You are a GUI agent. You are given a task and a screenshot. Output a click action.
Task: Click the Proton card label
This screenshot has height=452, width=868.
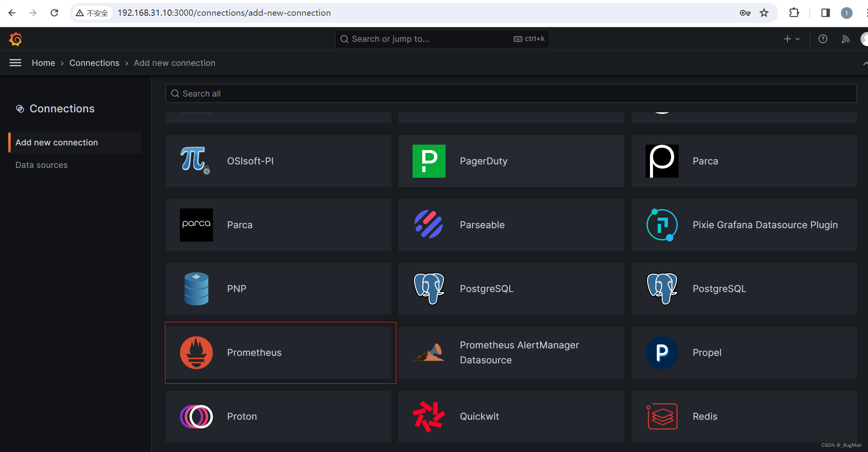point(242,417)
